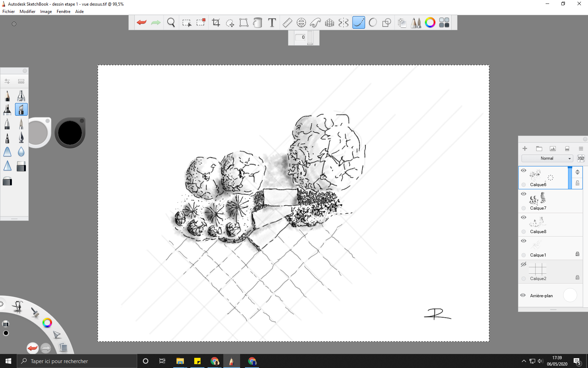Click the Windows taskbar search box

tap(77, 361)
